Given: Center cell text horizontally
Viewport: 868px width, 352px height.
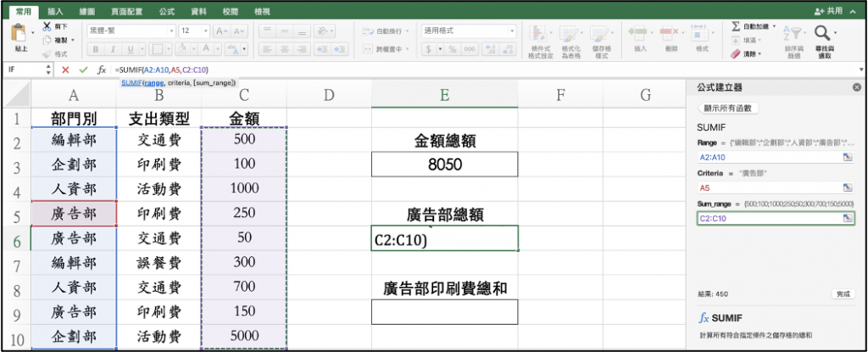Looking at the screenshot, I should 285,49.
